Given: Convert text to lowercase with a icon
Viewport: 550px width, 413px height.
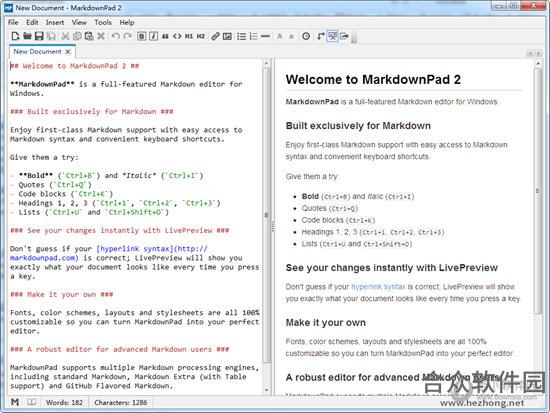Looking at the screenshot, I should coord(291,36).
